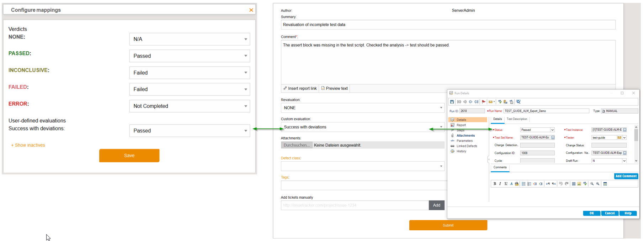Apply underline in comment editor
Image resolution: width=644 pixels, height=241 pixels.
pos(506,184)
